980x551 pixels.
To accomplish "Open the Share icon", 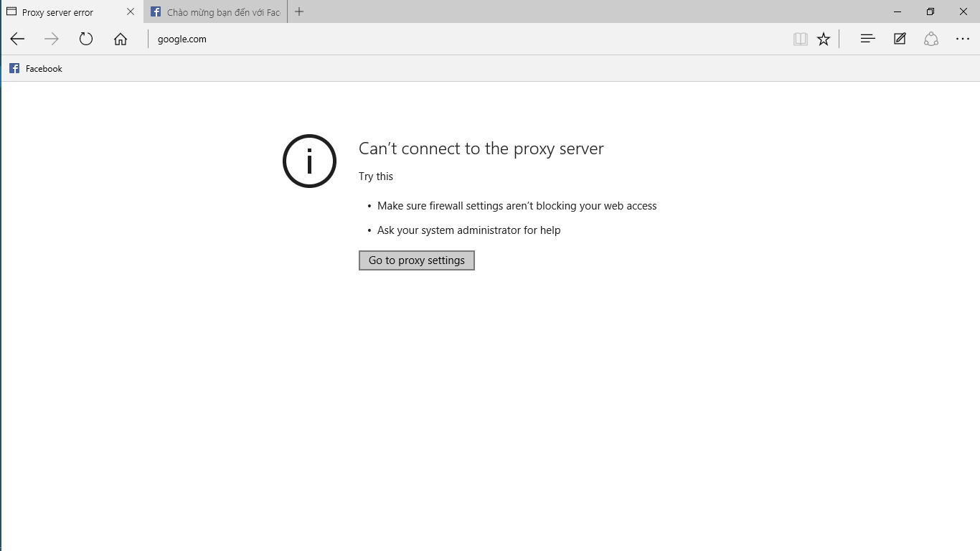I will point(931,39).
